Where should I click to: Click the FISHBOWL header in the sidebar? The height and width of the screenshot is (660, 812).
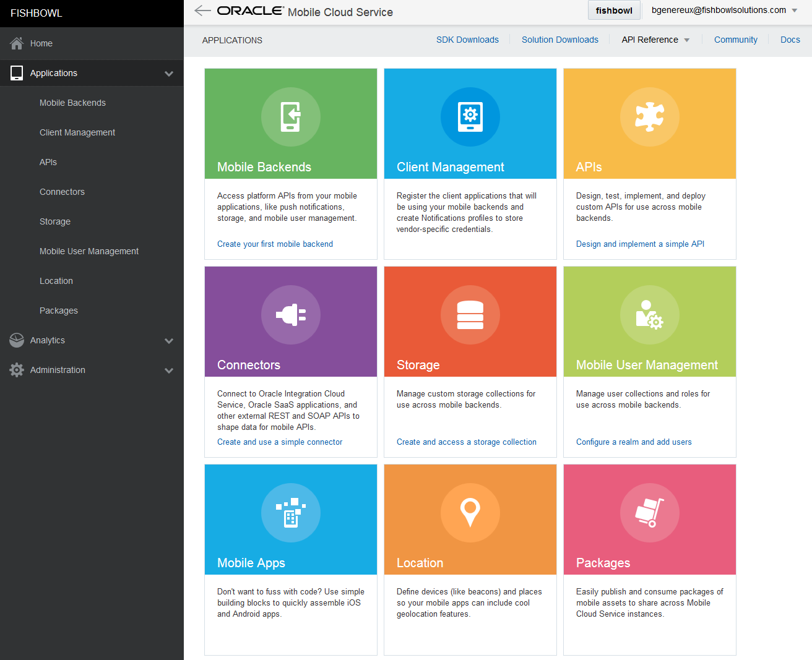point(37,13)
